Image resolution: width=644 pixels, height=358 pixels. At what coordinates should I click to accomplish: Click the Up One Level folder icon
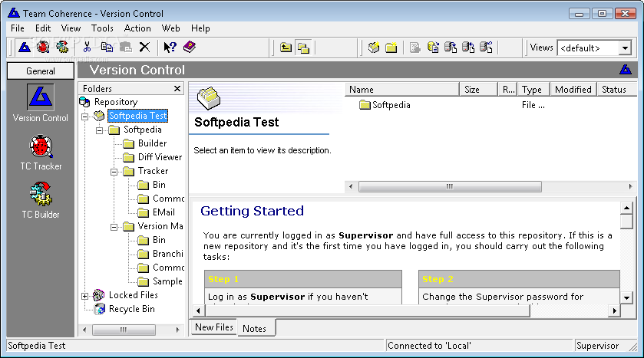[286, 48]
